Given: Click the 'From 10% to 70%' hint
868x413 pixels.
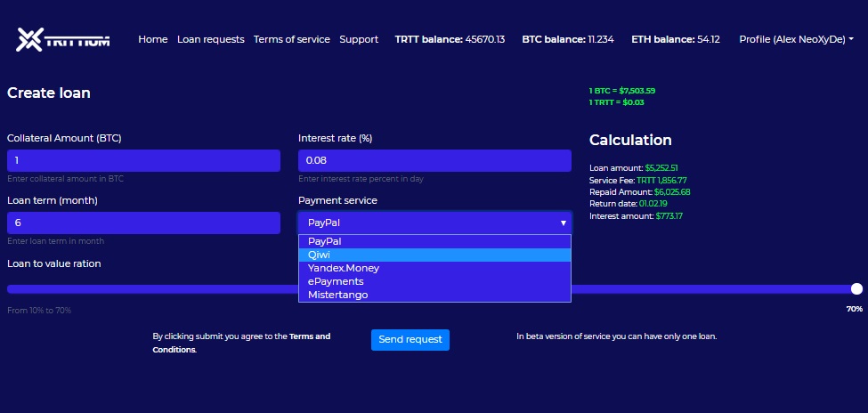Looking at the screenshot, I should 39,311.
